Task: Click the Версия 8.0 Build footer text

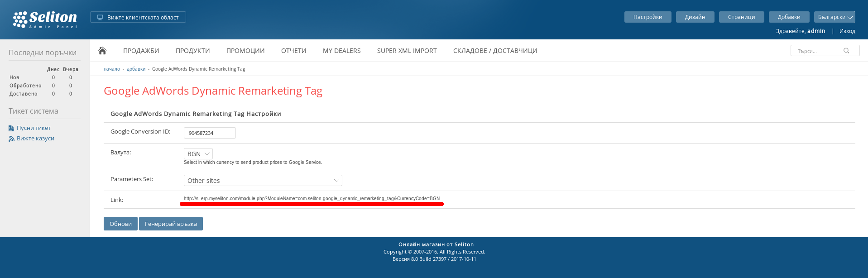Action: point(434,259)
